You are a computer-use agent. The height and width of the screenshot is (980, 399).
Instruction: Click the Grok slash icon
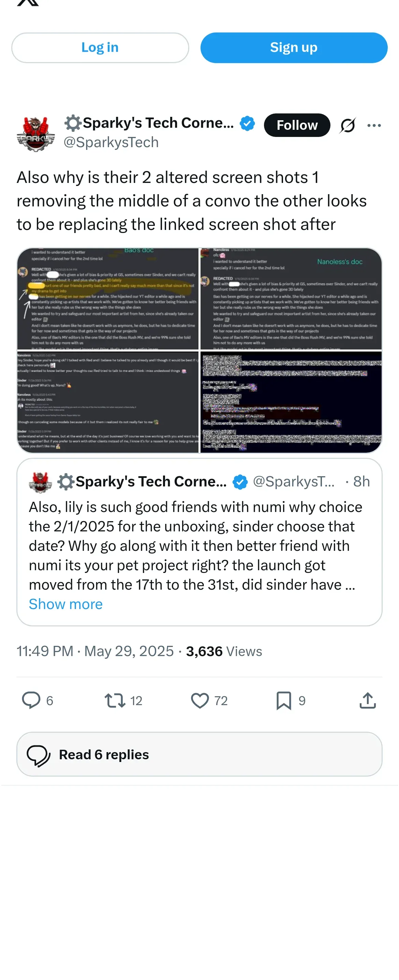pos(347,125)
